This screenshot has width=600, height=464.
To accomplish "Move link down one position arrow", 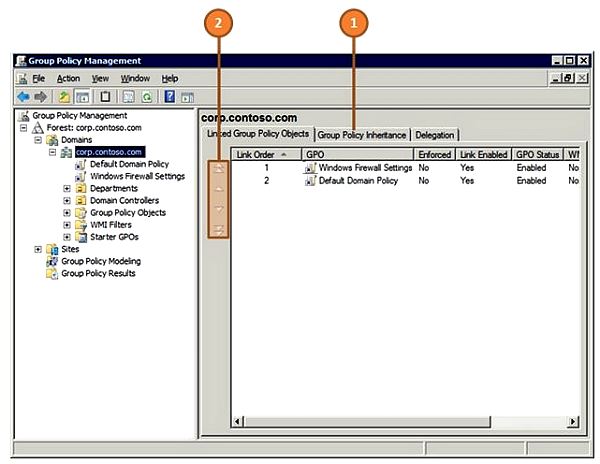I will click(219, 210).
